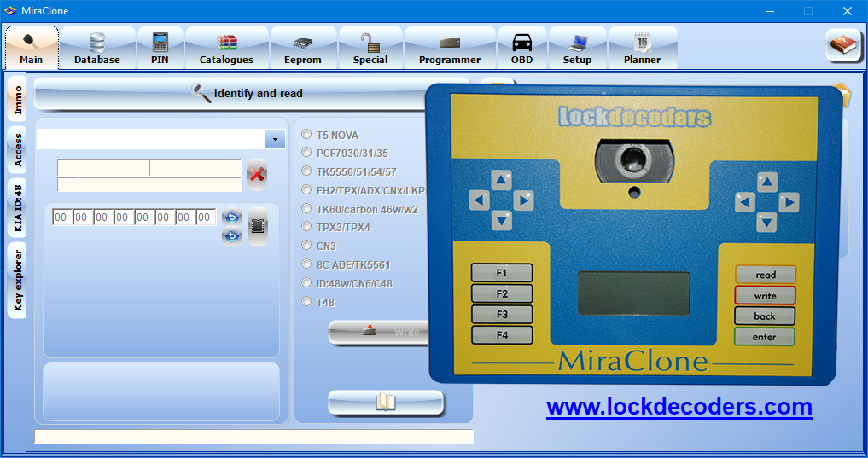Screen dimensions: 868x458
Task: Open the Programmer tab
Action: pyautogui.click(x=450, y=48)
